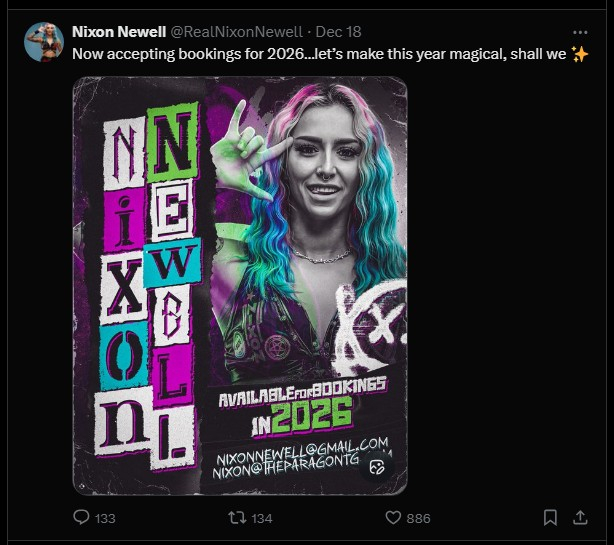Like the post with the heart icon
Image resolution: width=614 pixels, height=545 pixels.
(393, 517)
